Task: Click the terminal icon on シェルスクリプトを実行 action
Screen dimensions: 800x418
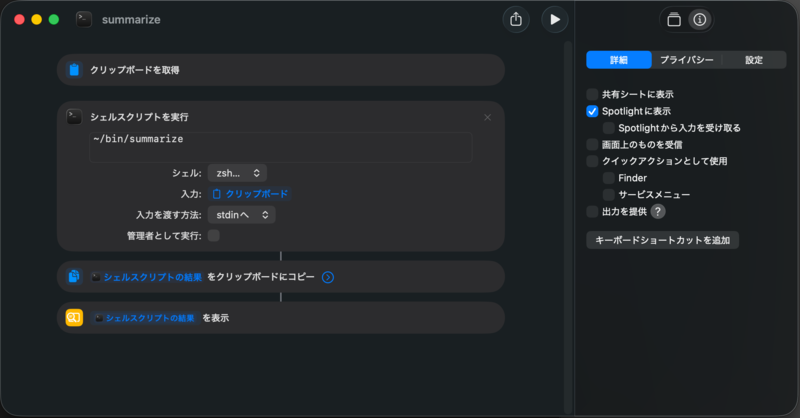Action: point(74,117)
